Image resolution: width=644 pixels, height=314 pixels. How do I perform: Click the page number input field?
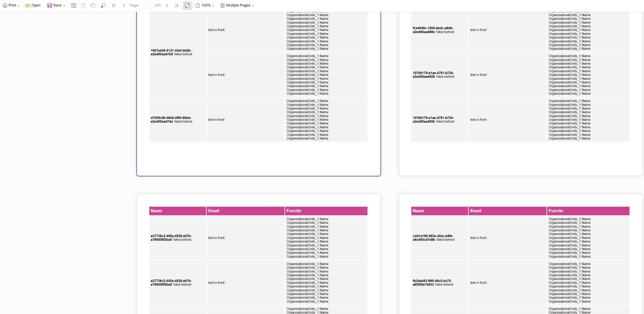pyautogui.click(x=146, y=5)
